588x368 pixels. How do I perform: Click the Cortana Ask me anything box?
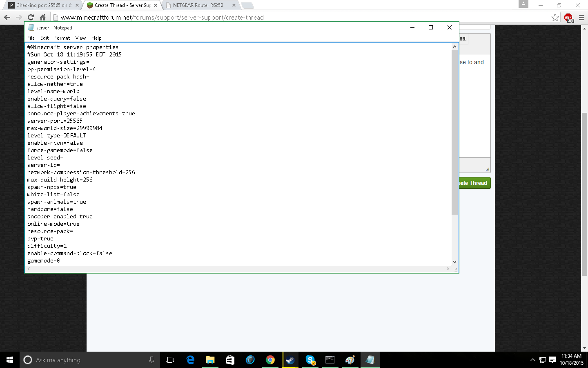click(x=90, y=360)
